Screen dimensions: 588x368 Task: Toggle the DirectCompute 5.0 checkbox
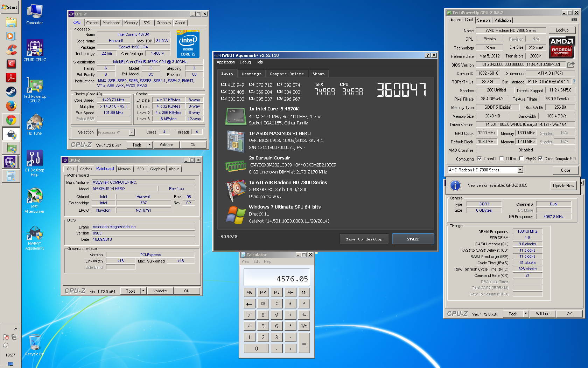pyautogui.click(x=540, y=158)
